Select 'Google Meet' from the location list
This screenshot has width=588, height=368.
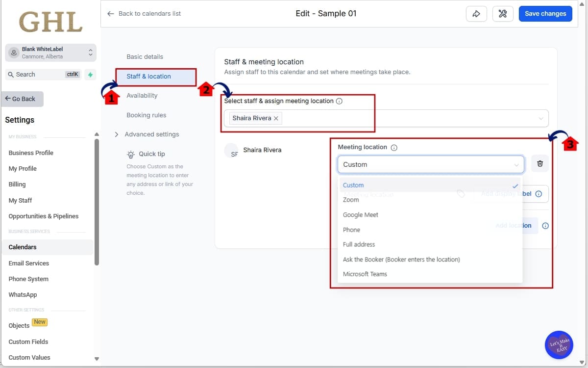361,214
